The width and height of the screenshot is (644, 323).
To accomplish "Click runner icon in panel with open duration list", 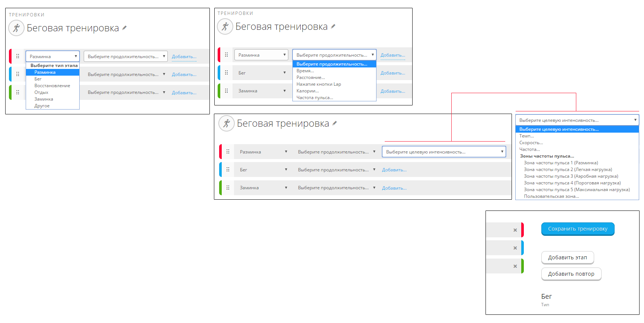I will coord(225,27).
